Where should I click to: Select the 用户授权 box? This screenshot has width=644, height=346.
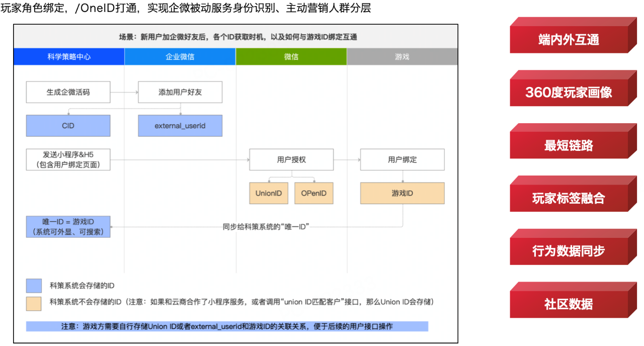click(291, 159)
